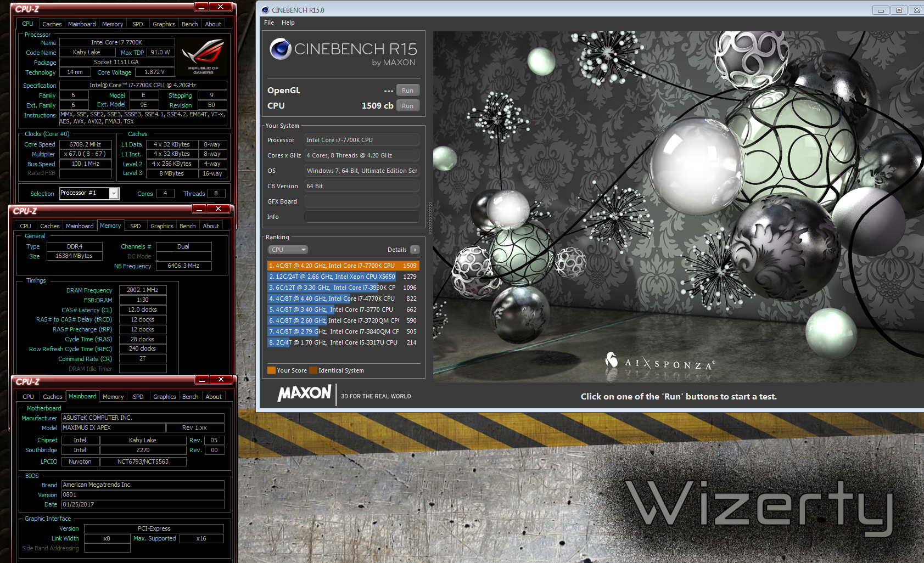Run the OpenGL benchmark test
Image resolution: width=924 pixels, height=563 pixels.
(x=407, y=91)
